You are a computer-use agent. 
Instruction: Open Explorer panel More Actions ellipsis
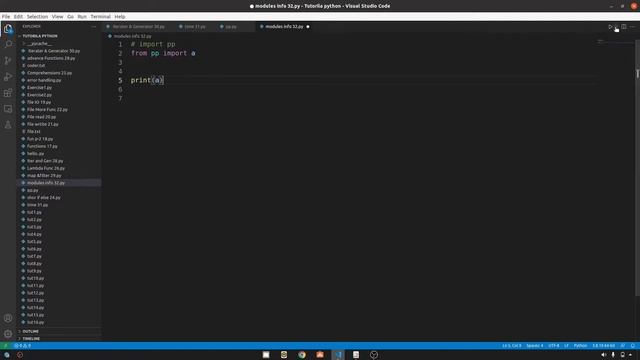(94, 27)
